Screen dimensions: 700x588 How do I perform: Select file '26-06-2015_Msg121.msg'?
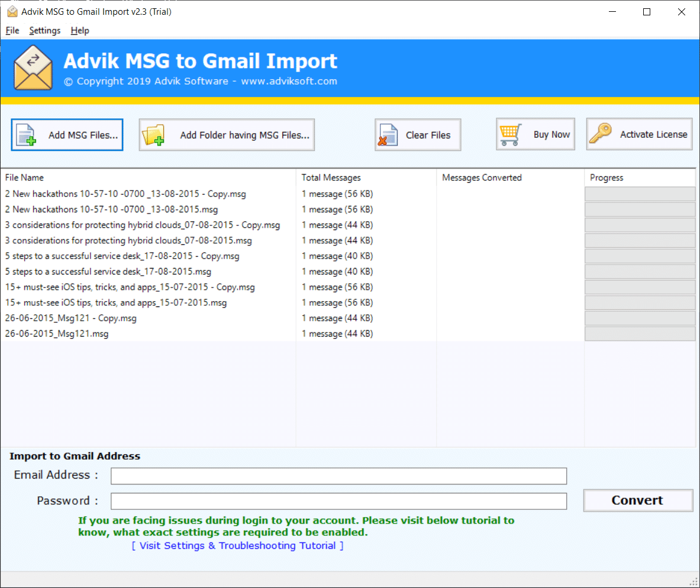(57, 334)
